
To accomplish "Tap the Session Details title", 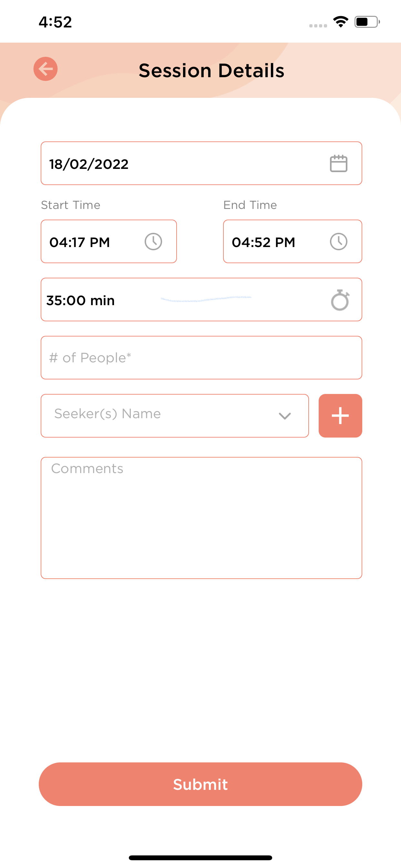I will pos(211,70).
